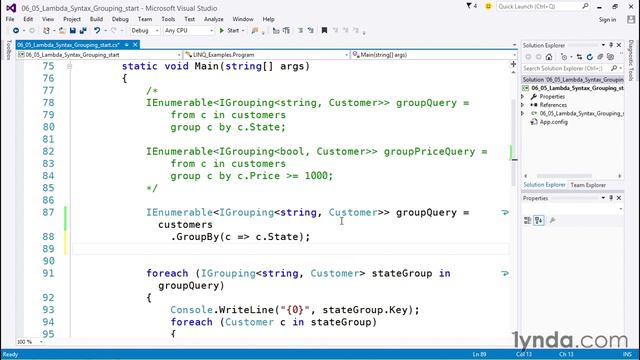Start debugging with the green Start button
This screenshot has width=640, height=360.
click(229, 31)
